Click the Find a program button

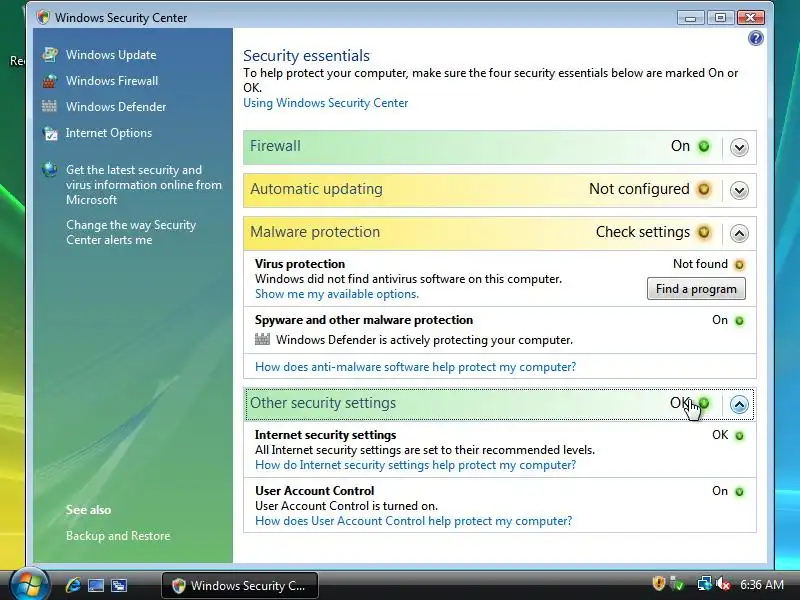point(696,289)
